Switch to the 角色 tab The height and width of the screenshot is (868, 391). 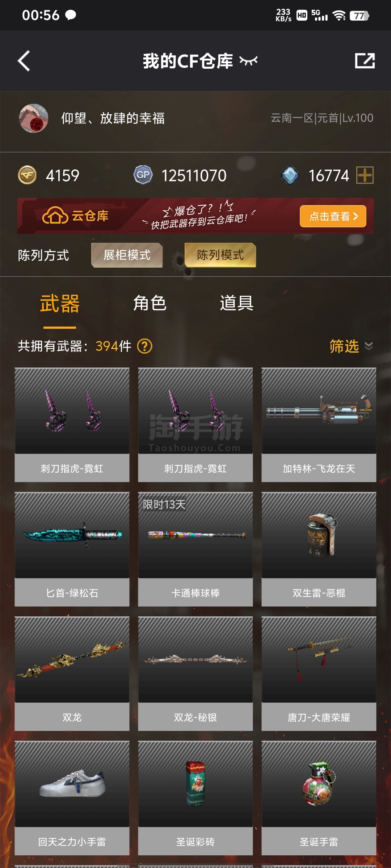(150, 303)
